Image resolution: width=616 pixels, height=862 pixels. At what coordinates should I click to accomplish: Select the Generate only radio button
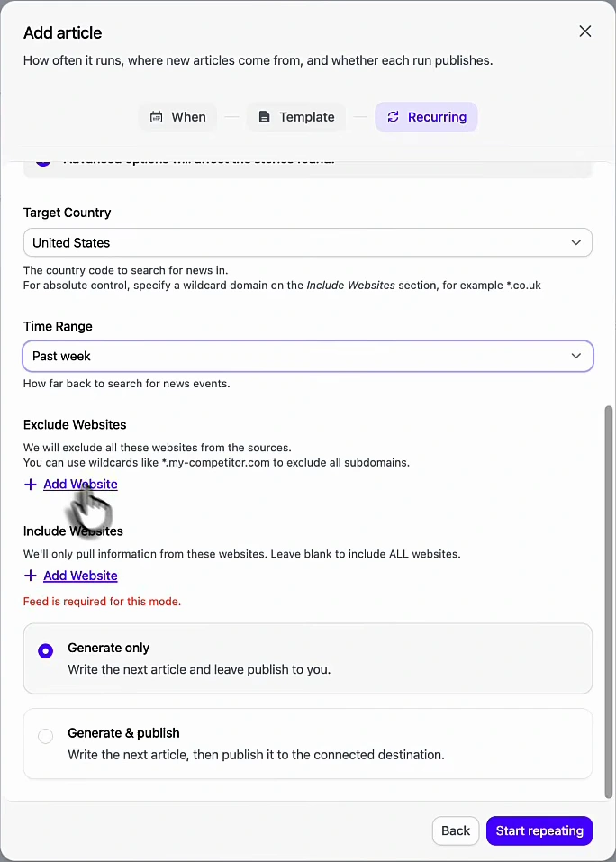46,651
